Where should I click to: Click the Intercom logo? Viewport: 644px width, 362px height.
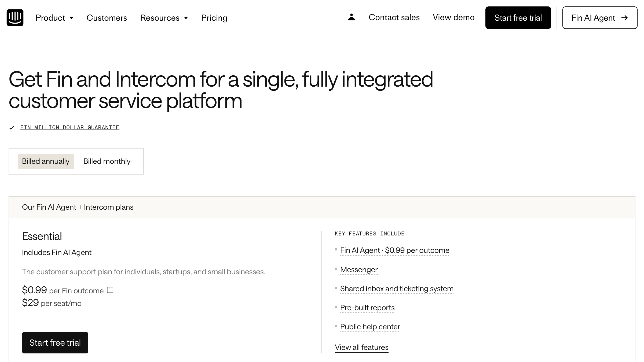[15, 18]
